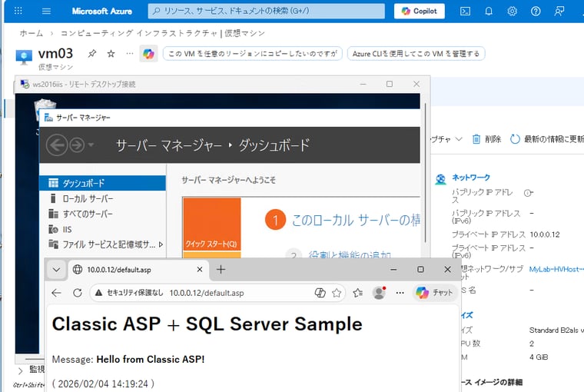The height and width of the screenshot is (392, 584).
Task: Open the Azure hamburger navigation menu
Action: coord(46,11)
